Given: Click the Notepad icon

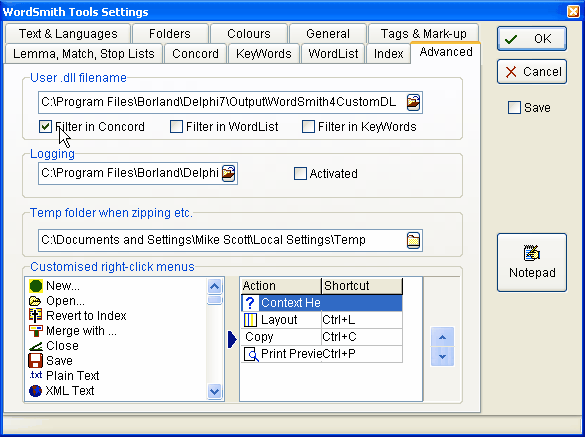Looking at the screenshot, I should click(532, 253).
